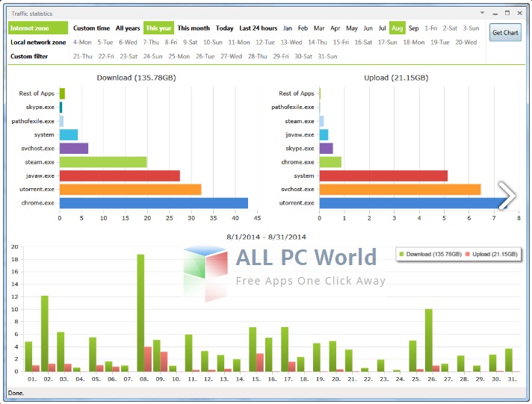
Task: Switch to the Custom time range
Action: [x=91, y=28]
